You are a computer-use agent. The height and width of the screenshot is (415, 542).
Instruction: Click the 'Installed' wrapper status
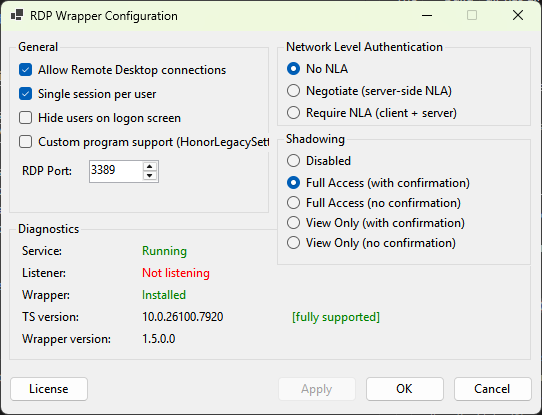point(164,295)
